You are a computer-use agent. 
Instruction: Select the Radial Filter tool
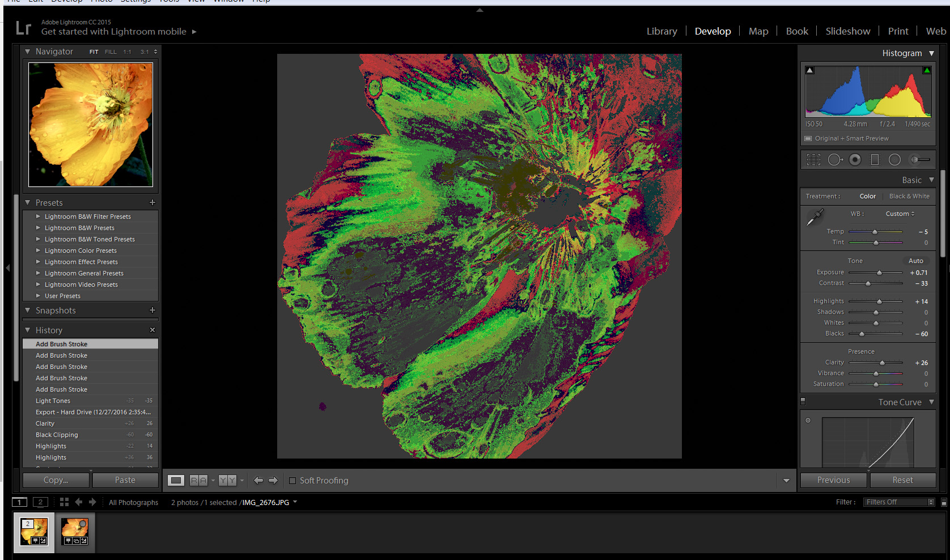point(894,160)
